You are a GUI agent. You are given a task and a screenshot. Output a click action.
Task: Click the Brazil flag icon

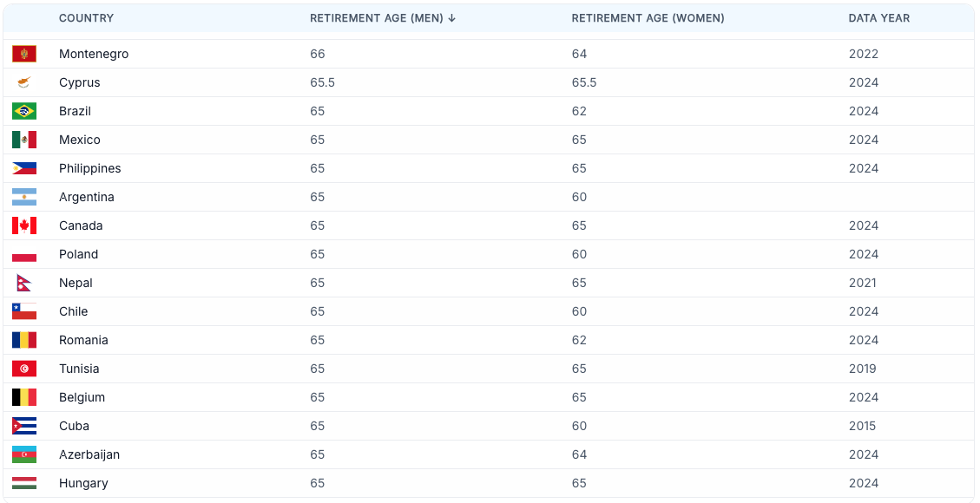(x=24, y=111)
